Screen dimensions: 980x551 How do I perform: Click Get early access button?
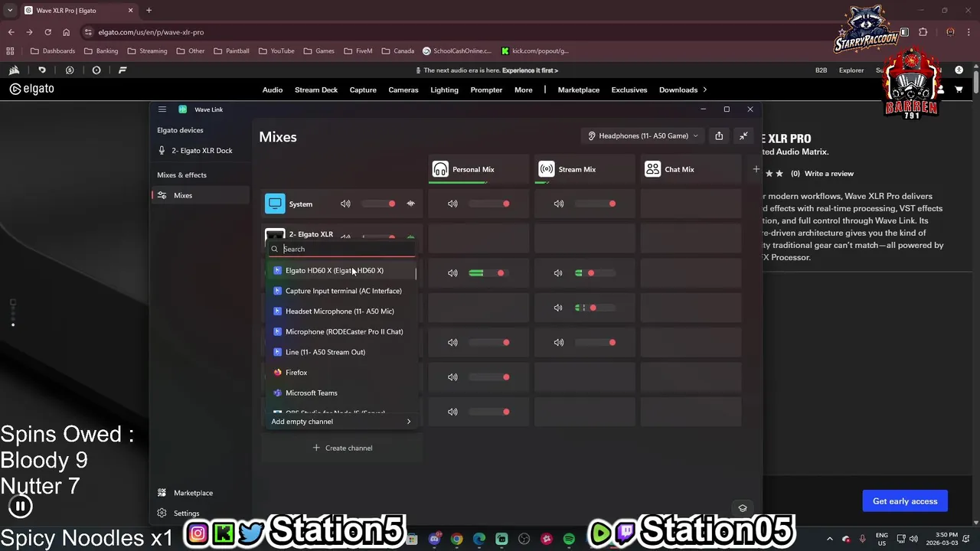tap(905, 501)
